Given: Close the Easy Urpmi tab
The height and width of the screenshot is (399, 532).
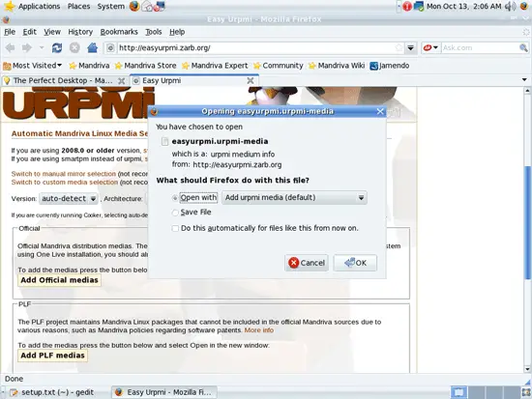Looking at the screenshot, I should pos(251,81).
